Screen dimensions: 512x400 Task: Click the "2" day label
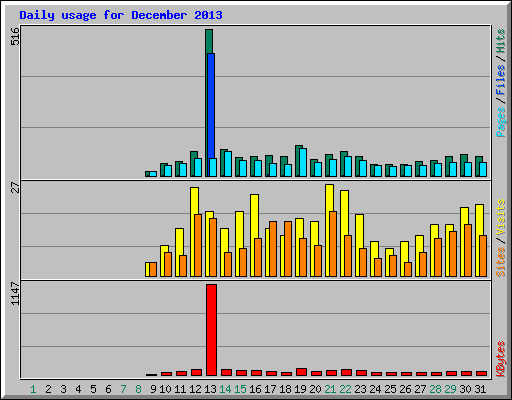click(x=48, y=389)
